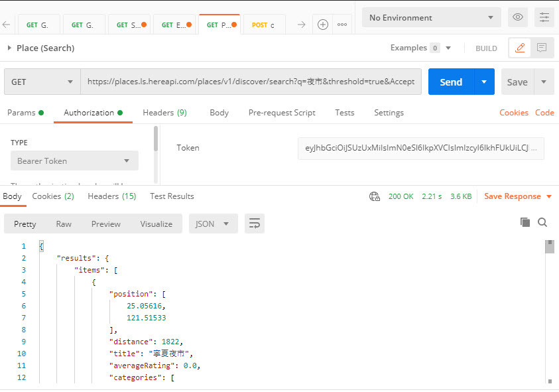Open Pre-request Script tab
Screen dimensions: 559x392
(282, 113)
